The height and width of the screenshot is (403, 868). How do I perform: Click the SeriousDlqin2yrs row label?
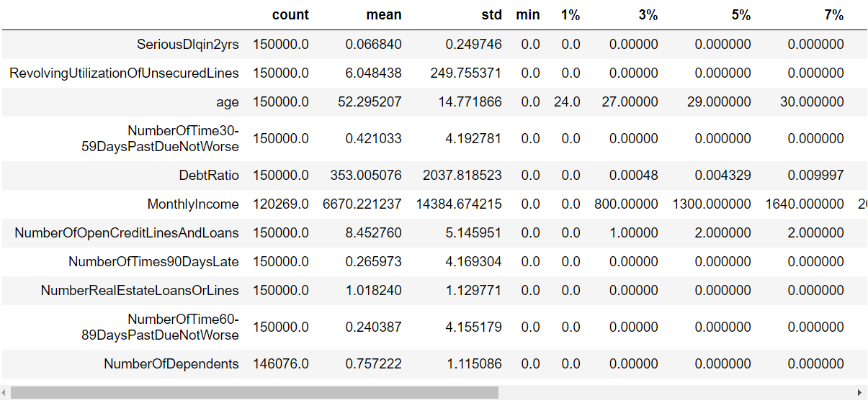pos(188,44)
